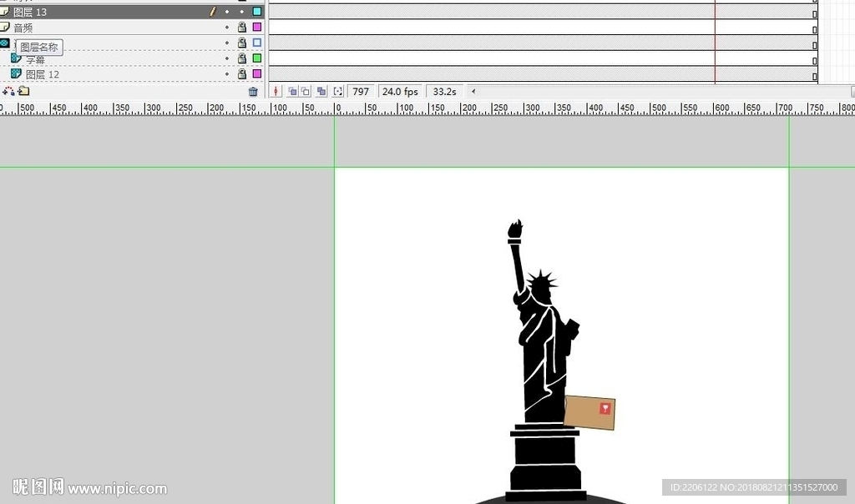
Task: Click the statue's pedestal base
Action: [545, 462]
